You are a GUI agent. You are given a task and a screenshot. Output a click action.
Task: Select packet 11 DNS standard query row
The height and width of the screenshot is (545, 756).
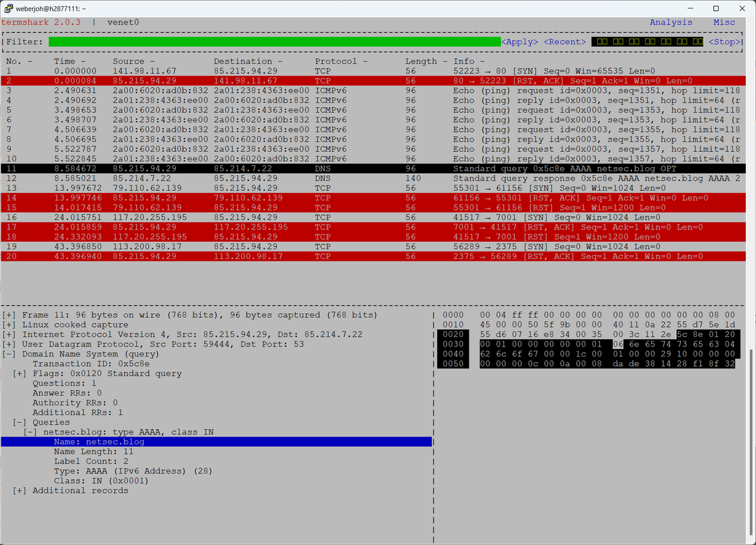click(x=374, y=169)
